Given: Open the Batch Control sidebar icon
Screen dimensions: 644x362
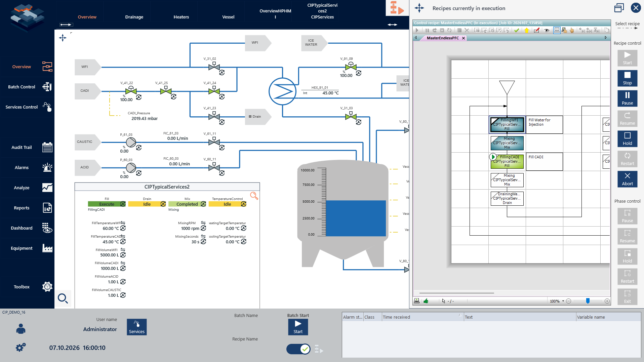Looking at the screenshot, I should (x=47, y=87).
